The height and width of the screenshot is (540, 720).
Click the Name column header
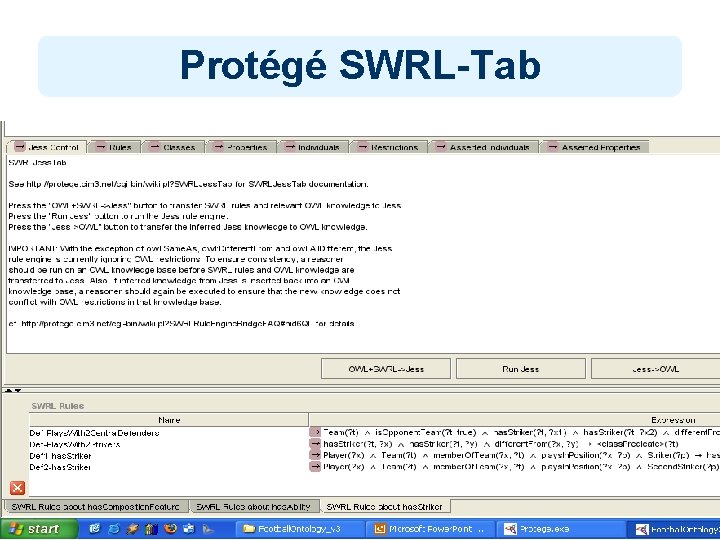click(x=169, y=420)
